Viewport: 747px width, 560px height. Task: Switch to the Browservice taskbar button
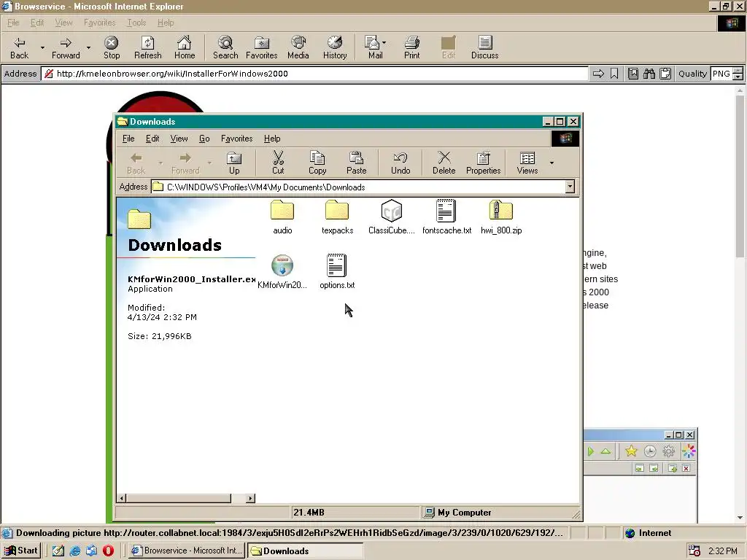[x=187, y=551]
